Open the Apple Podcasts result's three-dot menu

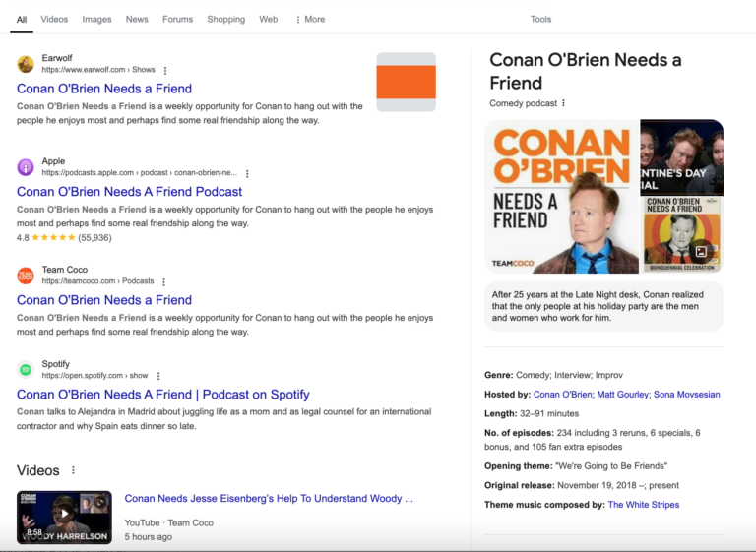(247, 173)
